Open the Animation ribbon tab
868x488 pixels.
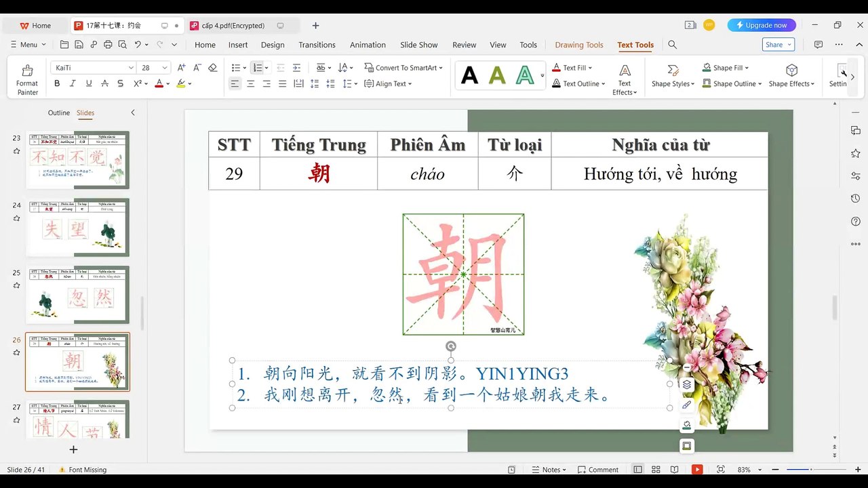[x=368, y=45]
